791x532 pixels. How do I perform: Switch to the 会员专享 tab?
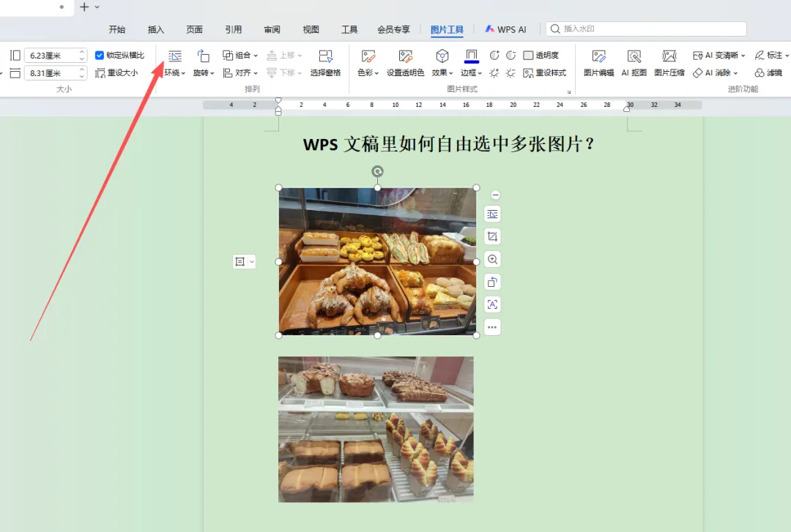393,29
